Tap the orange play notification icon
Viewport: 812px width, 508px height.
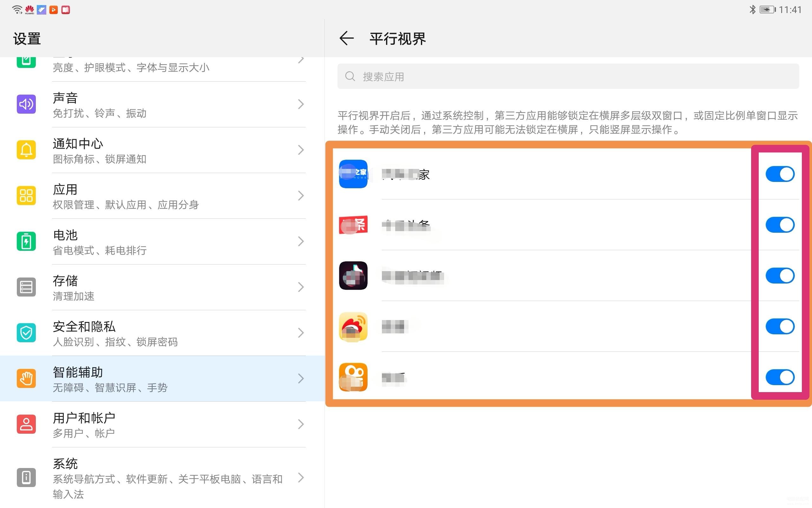(x=53, y=10)
